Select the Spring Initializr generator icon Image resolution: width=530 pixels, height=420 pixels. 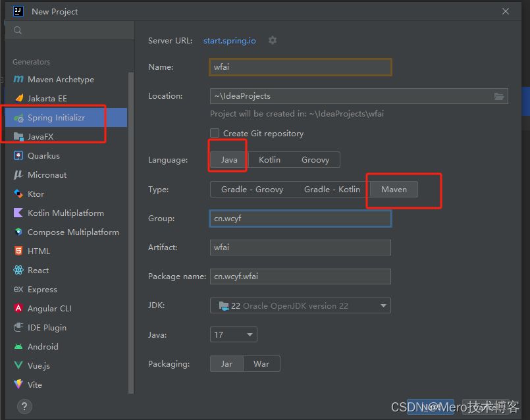[18, 118]
